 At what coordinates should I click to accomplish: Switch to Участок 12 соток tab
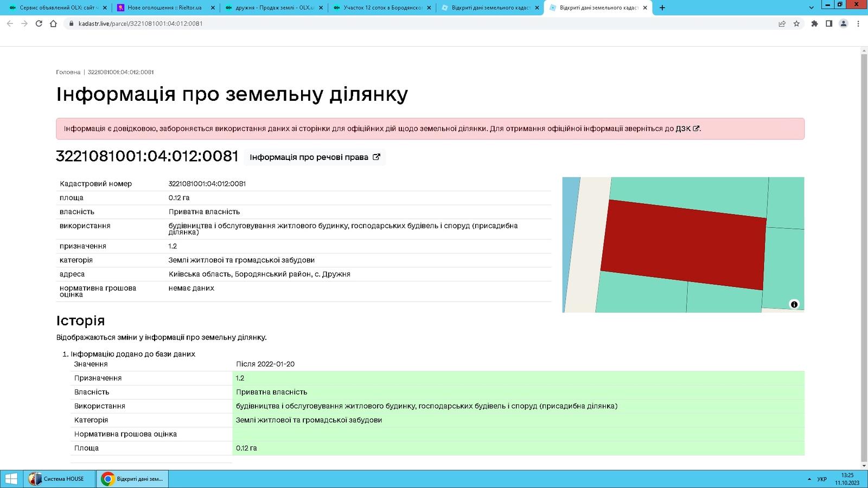pos(382,8)
